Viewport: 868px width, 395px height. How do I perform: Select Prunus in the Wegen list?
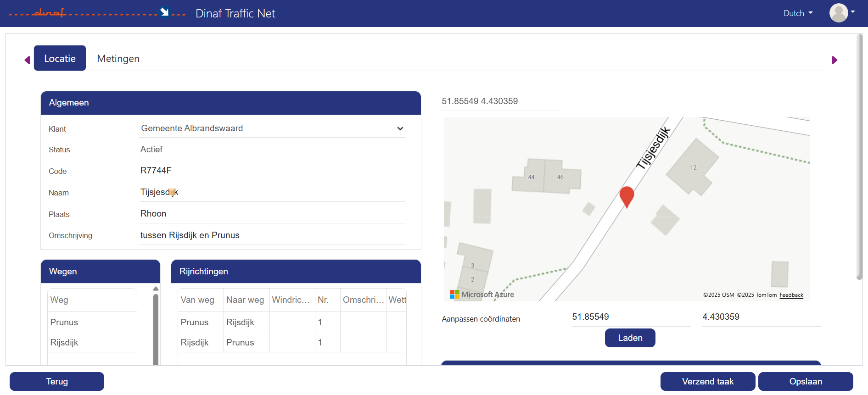point(92,322)
